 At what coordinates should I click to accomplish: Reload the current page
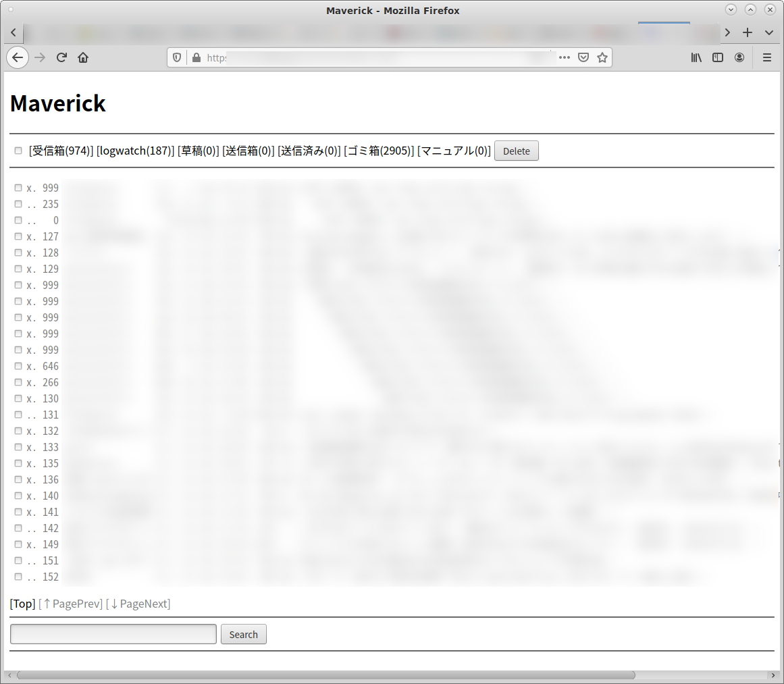point(61,57)
